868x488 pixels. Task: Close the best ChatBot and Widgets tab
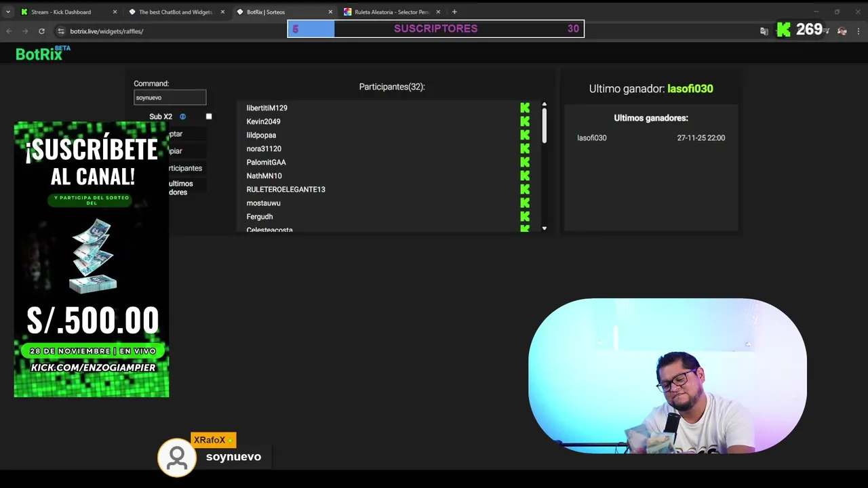pyautogui.click(x=222, y=12)
